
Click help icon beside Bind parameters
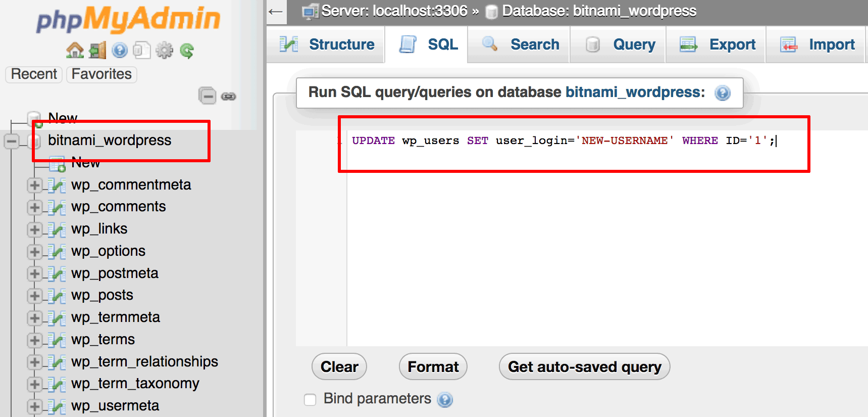point(445,400)
